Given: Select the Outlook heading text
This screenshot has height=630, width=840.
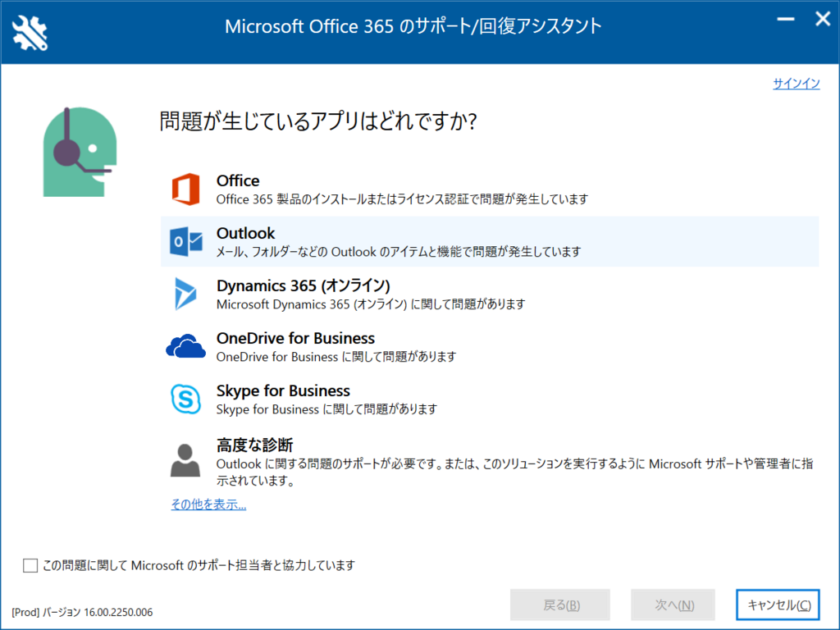Looking at the screenshot, I should (x=245, y=233).
